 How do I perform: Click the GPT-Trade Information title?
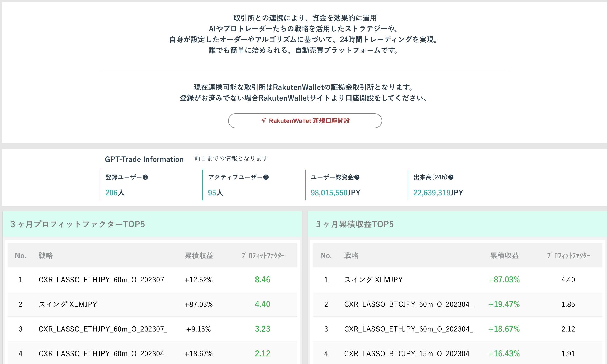click(x=144, y=159)
